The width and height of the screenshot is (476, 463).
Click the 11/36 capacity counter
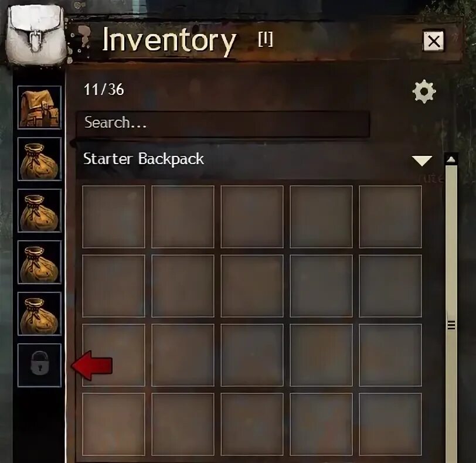pos(104,90)
